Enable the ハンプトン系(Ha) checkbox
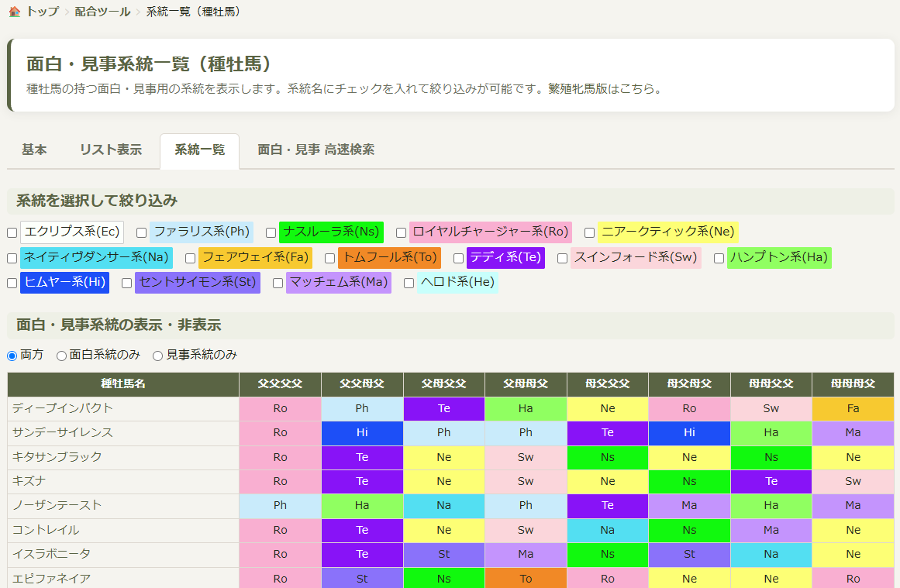Screen dimensions: 900x588 [719, 258]
